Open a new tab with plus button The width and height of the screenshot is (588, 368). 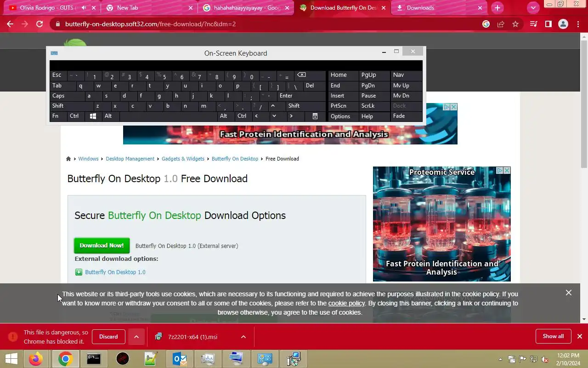click(x=497, y=8)
